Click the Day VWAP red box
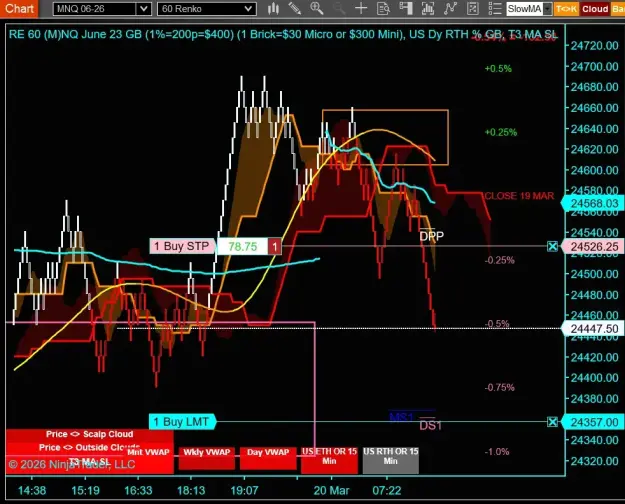Viewport: 625px width, 504px height. click(x=268, y=458)
